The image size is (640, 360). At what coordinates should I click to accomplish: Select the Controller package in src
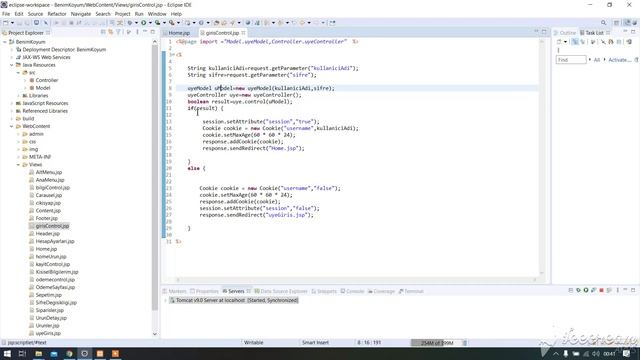[x=47, y=80]
